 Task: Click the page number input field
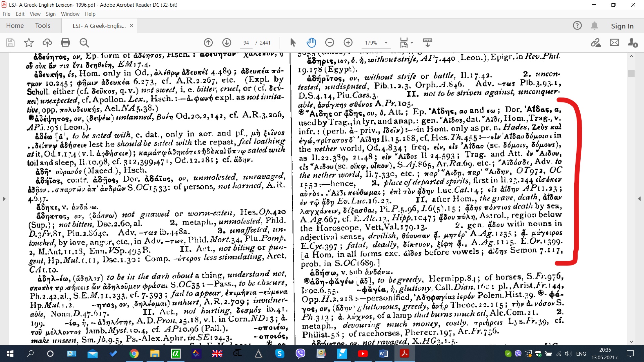coord(246,43)
